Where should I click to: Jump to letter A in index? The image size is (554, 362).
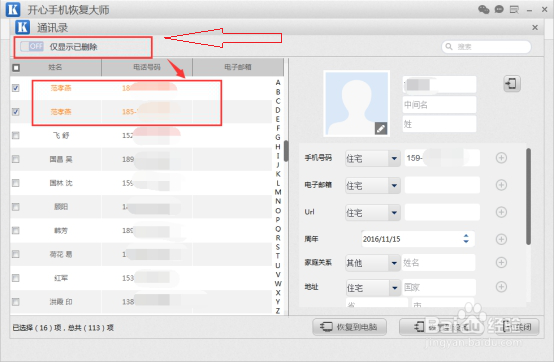[278, 83]
